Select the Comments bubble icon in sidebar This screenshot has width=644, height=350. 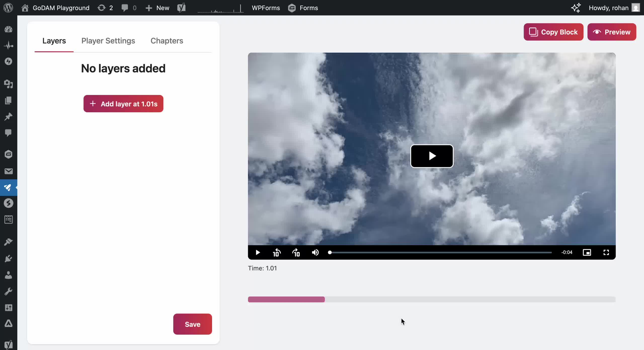click(8, 133)
